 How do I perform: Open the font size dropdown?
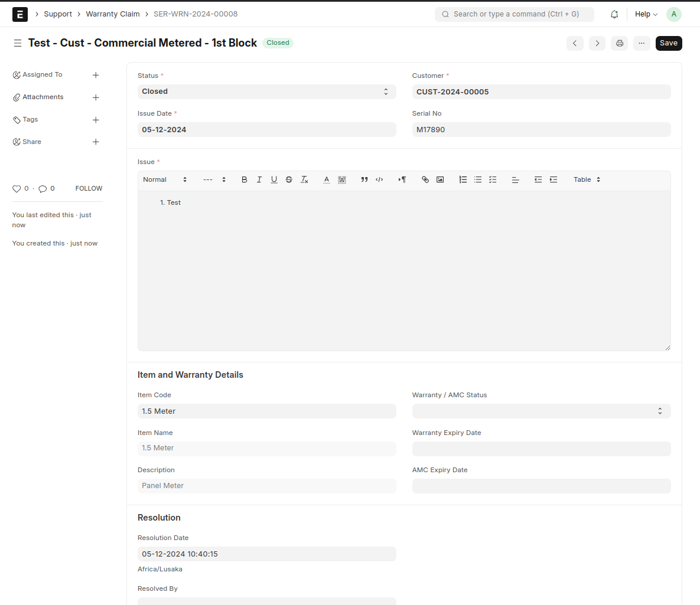pos(214,179)
